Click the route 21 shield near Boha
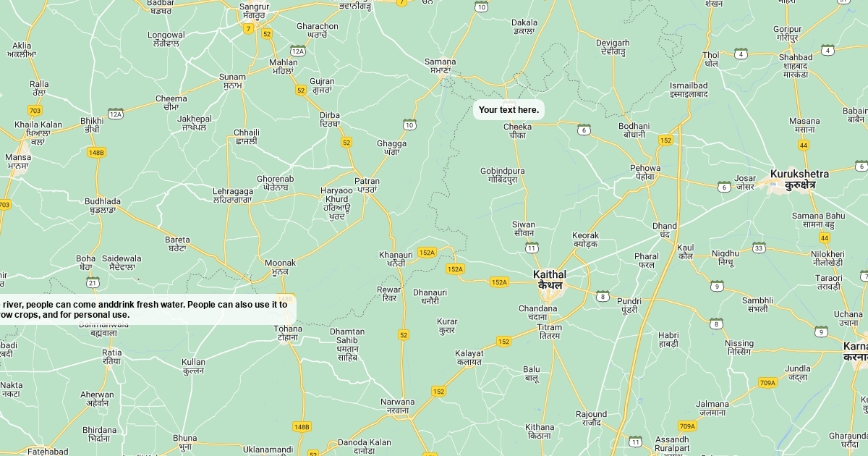868x456 pixels. pyautogui.click(x=93, y=282)
